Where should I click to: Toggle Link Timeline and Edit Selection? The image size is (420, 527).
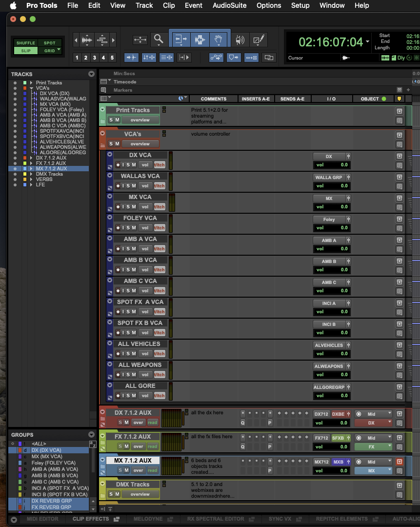click(149, 58)
